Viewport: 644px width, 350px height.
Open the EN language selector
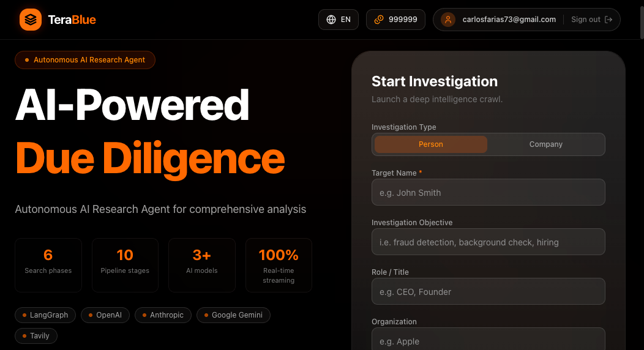tap(339, 20)
